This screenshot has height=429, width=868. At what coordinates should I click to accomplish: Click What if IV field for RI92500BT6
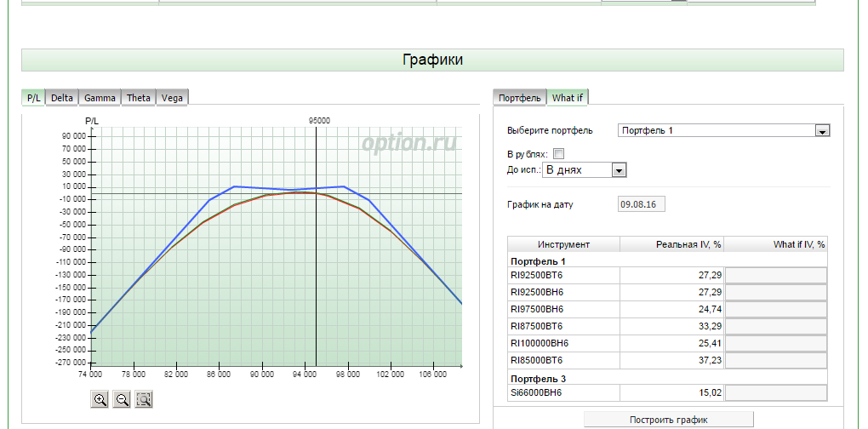click(x=776, y=276)
